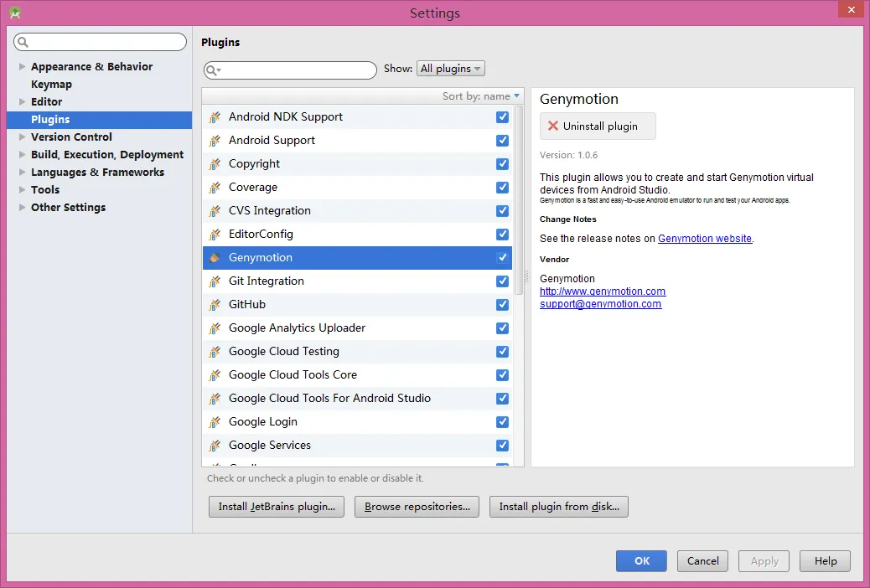This screenshot has width=870, height=588.
Task: Click Install JetBrains plugin button
Action: coord(277,507)
